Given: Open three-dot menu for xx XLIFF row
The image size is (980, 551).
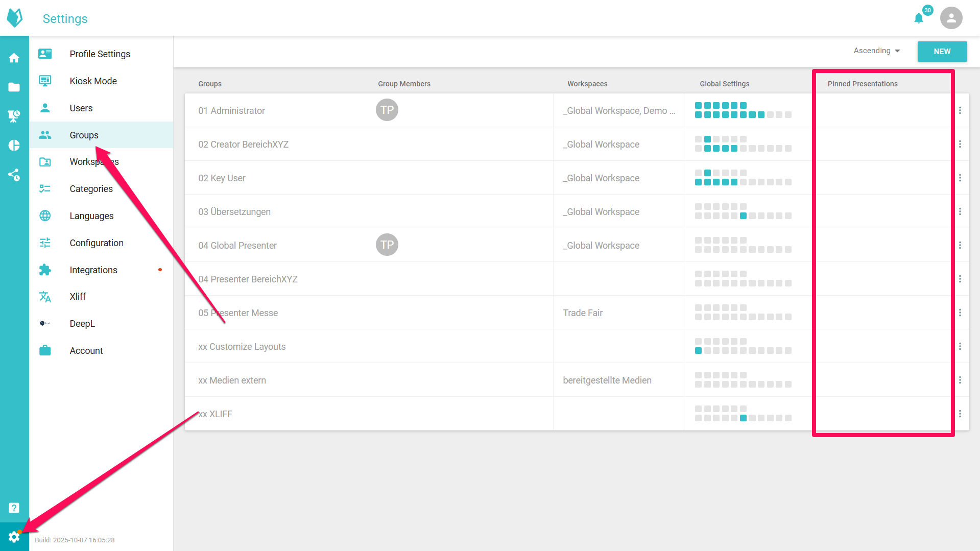Looking at the screenshot, I should click(960, 414).
